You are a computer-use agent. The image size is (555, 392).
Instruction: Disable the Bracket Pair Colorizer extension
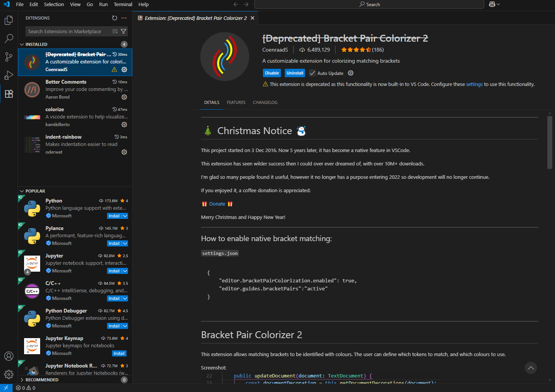(x=272, y=73)
